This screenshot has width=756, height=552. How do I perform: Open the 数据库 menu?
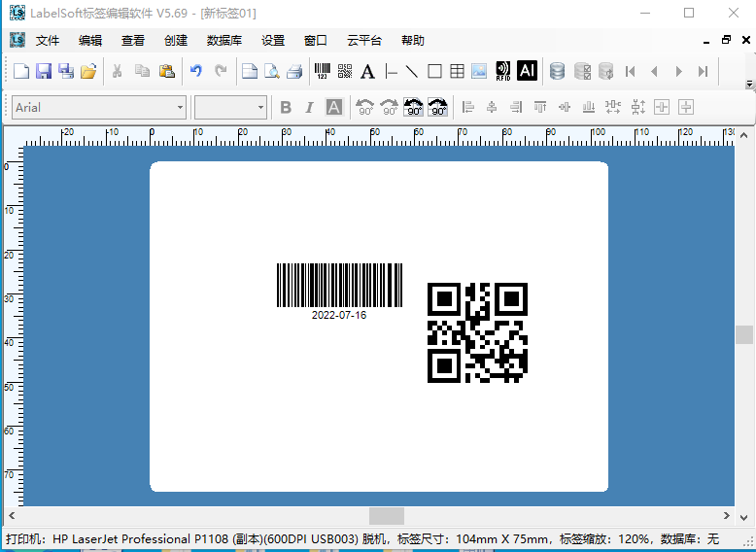(x=224, y=41)
